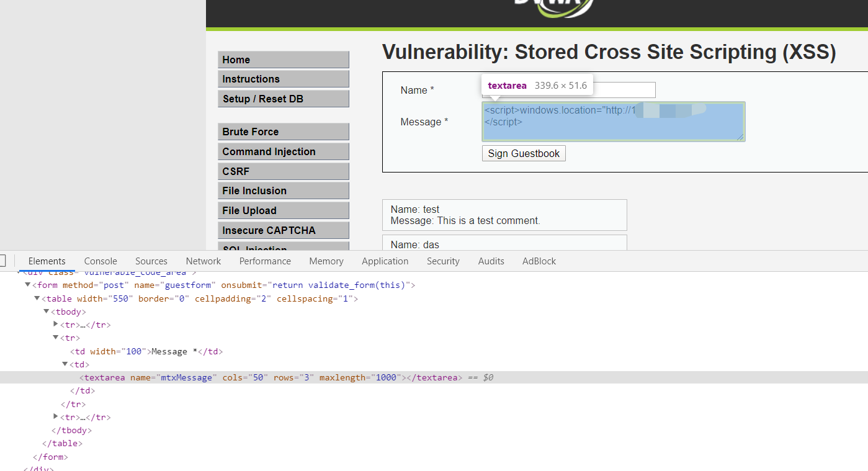Viewport: 868px width, 471px height.
Task: Open the Insecure CAPTCHA page
Action: pos(284,230)
